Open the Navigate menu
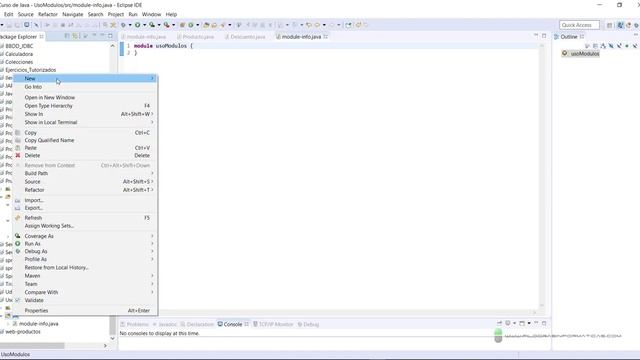The width and height of the screenshot is (640, 360). pos(73,14)
